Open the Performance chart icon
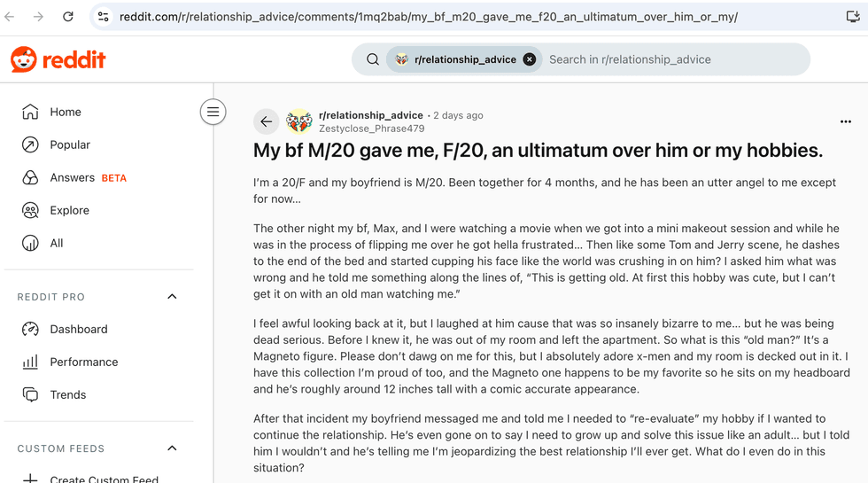Screen dimensions: 868x483 click(30, 362)
